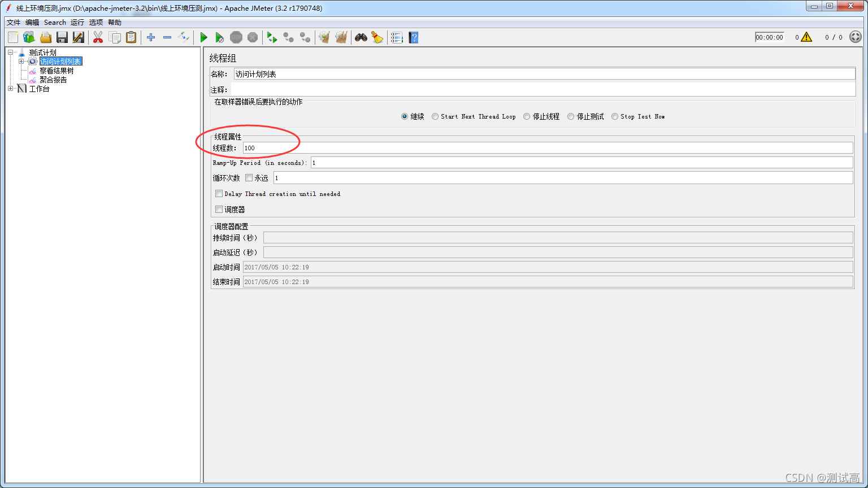Open the 编辑 menu

tap(32, 23)
